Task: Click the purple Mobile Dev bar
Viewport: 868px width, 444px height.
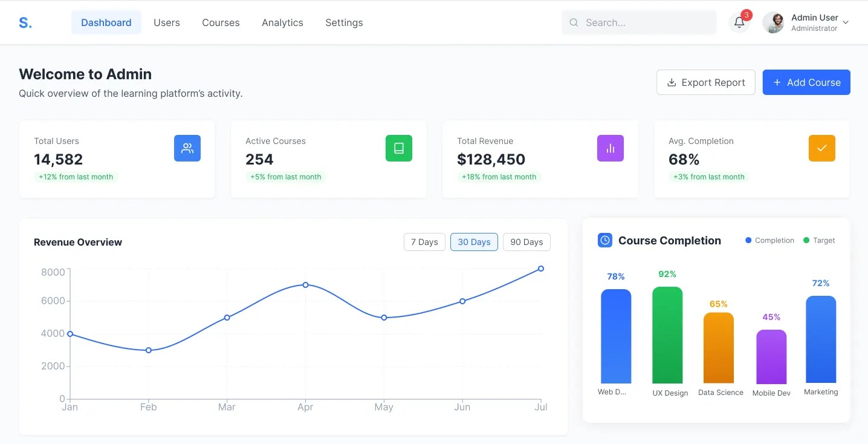Action: tap(771, 357)
